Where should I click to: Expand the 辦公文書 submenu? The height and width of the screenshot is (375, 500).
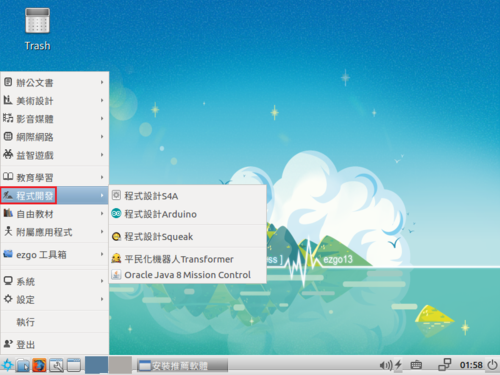click(55, 82)
